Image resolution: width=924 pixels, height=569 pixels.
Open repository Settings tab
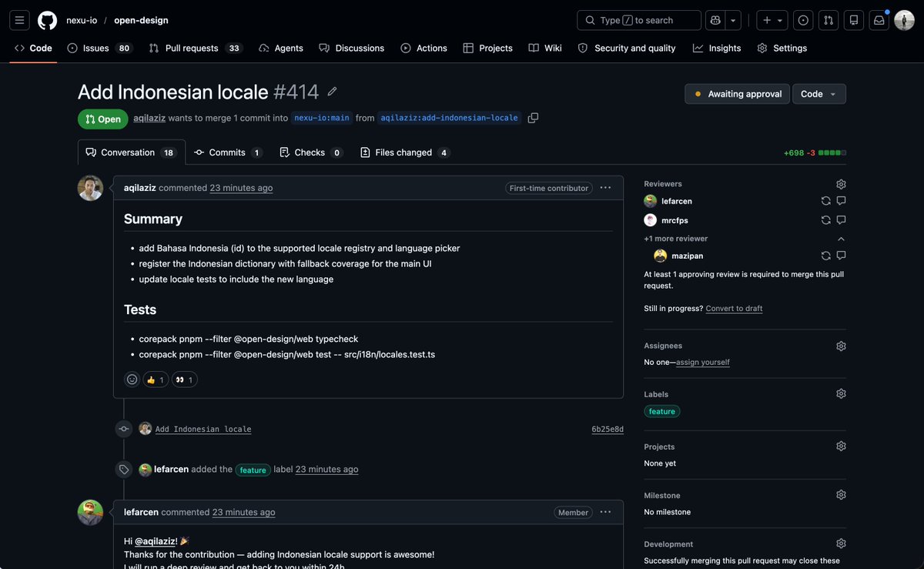(x=782, y=48)
